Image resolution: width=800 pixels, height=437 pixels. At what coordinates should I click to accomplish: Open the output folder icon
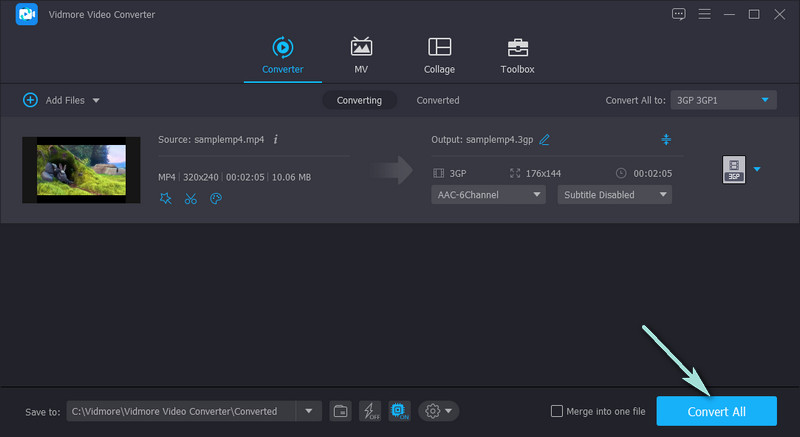tap(340, 411)
